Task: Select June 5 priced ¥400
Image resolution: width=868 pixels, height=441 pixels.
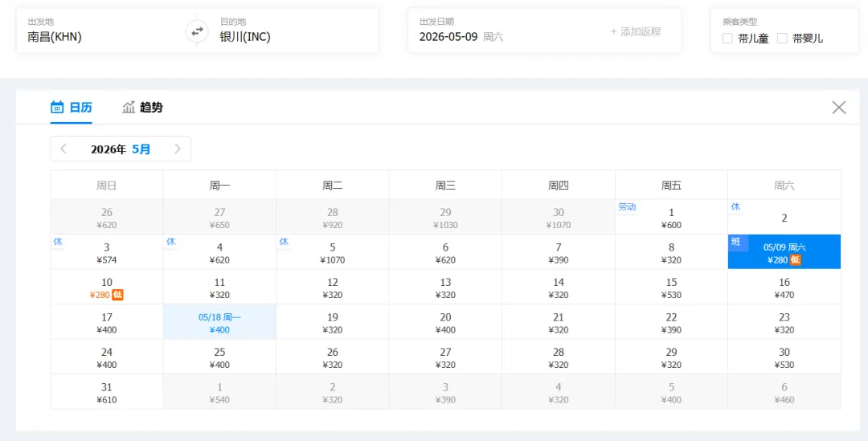Action: 671,391
